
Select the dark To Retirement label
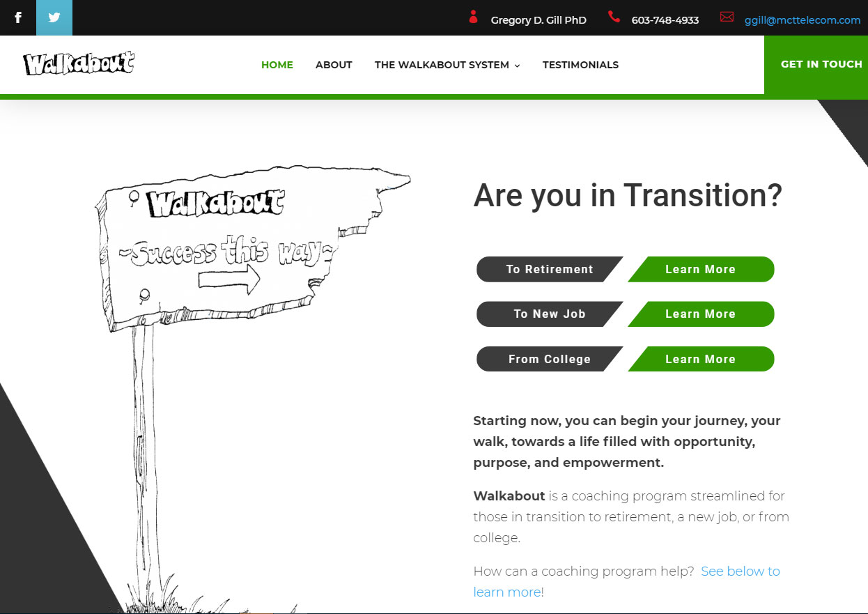pos(549,270)
